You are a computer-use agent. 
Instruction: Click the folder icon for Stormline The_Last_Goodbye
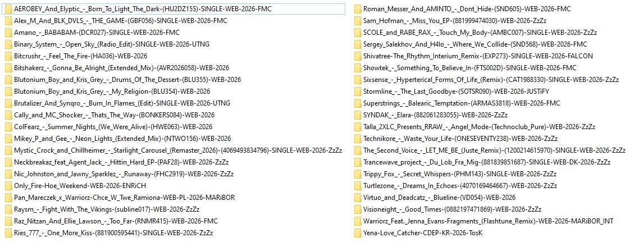tap(358, 92)
